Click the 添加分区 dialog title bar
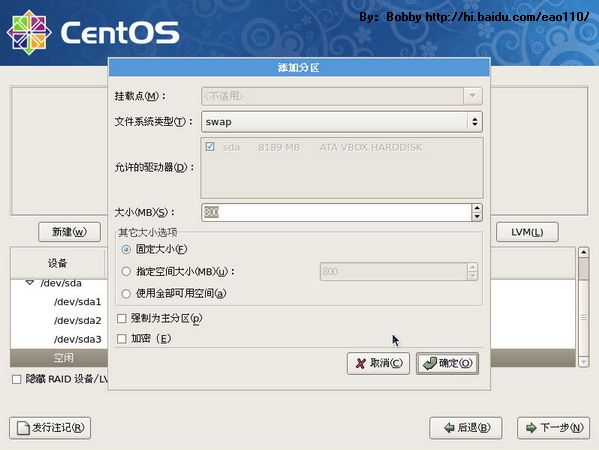 click(x=299, y=68)
